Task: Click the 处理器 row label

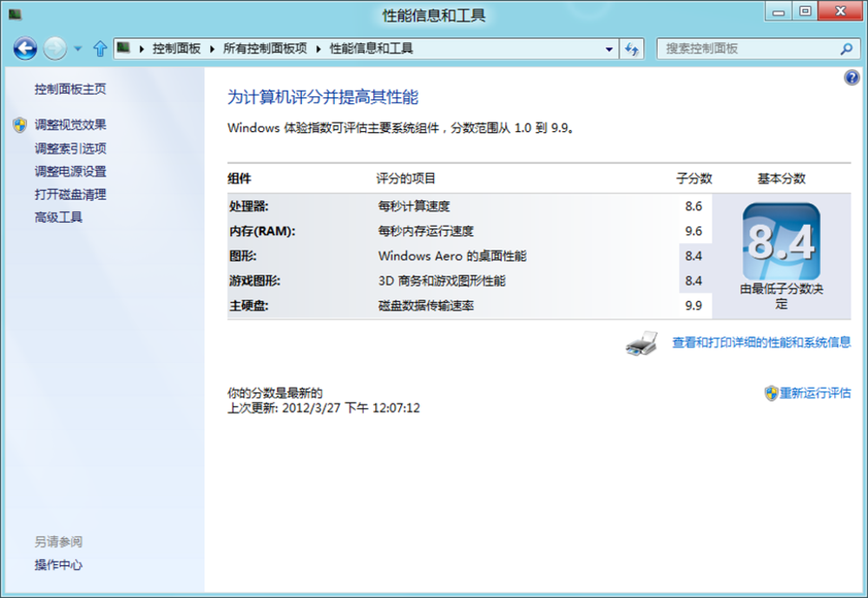Action: tap(248, 207)
